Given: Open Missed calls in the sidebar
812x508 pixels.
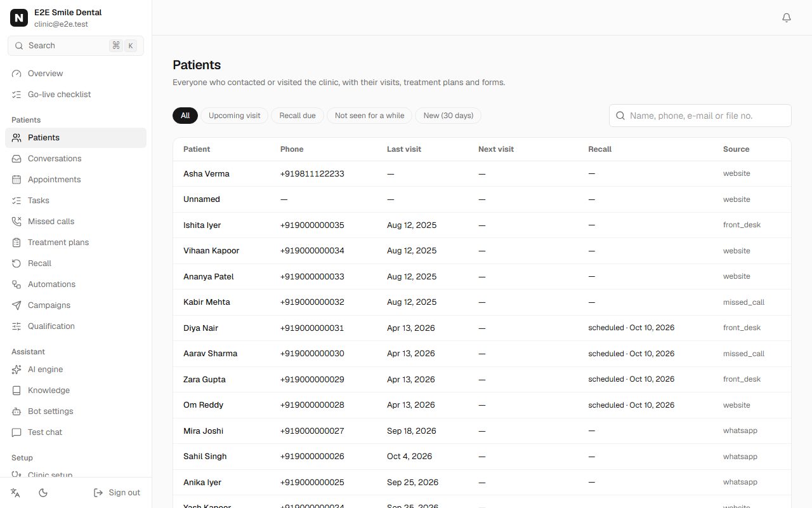Looking at the screenshot, I should click(75, 222).
